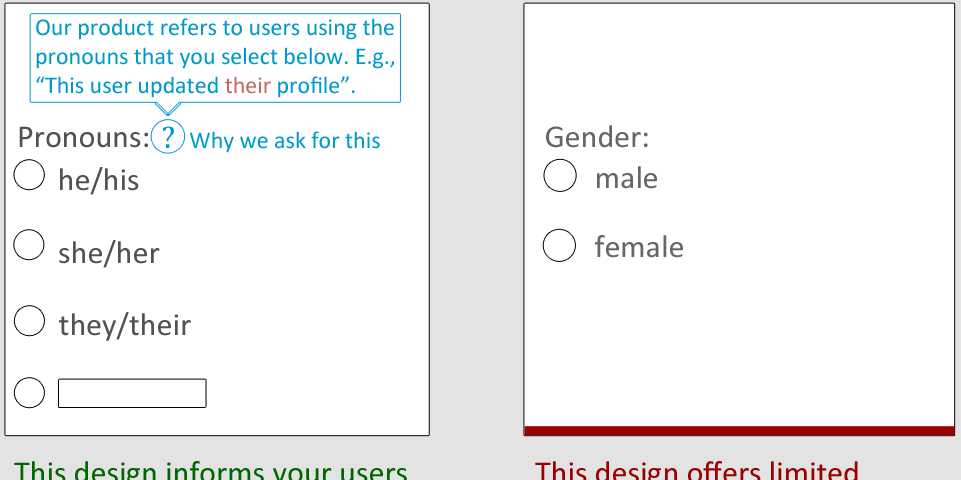Select the female radio button
961x480 pixels.
click(x=560, y=245)
